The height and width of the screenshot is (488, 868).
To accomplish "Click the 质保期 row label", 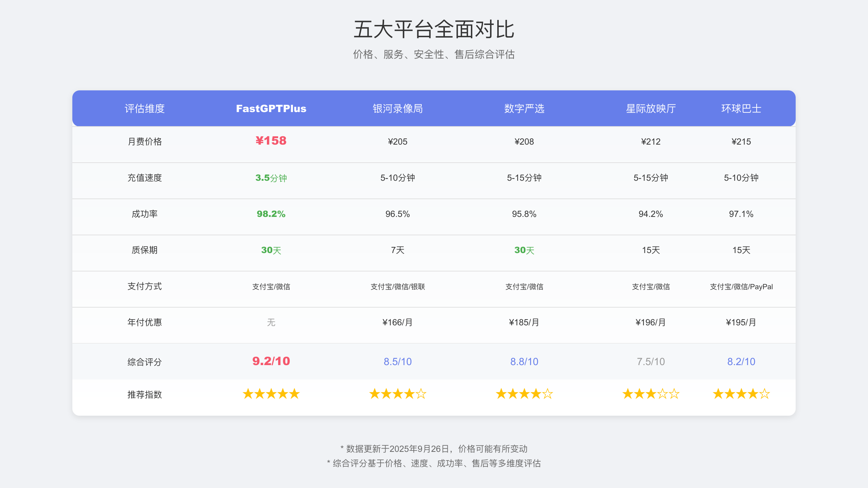I will pos(145,250).
